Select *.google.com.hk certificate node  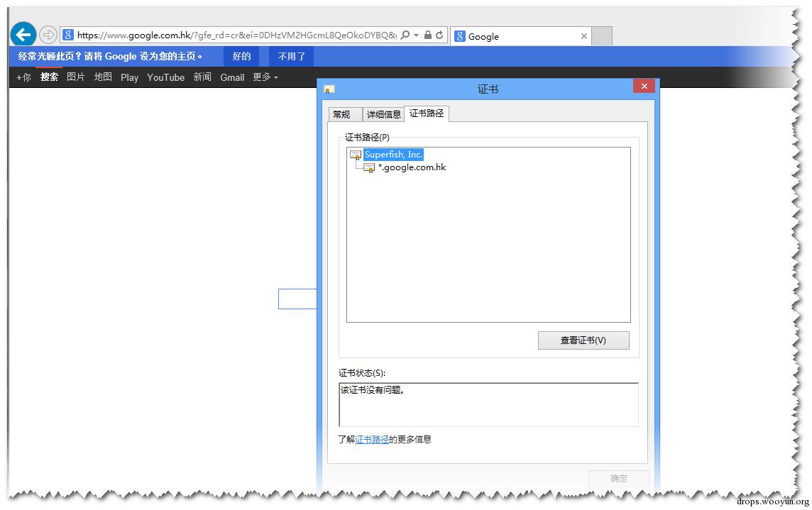pos(412,167)
